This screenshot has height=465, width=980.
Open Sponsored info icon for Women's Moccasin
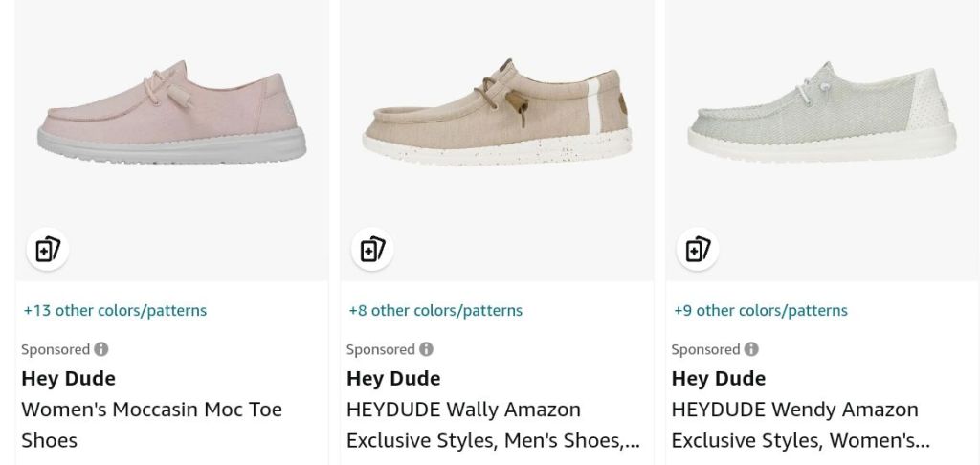tap(101, 349)
